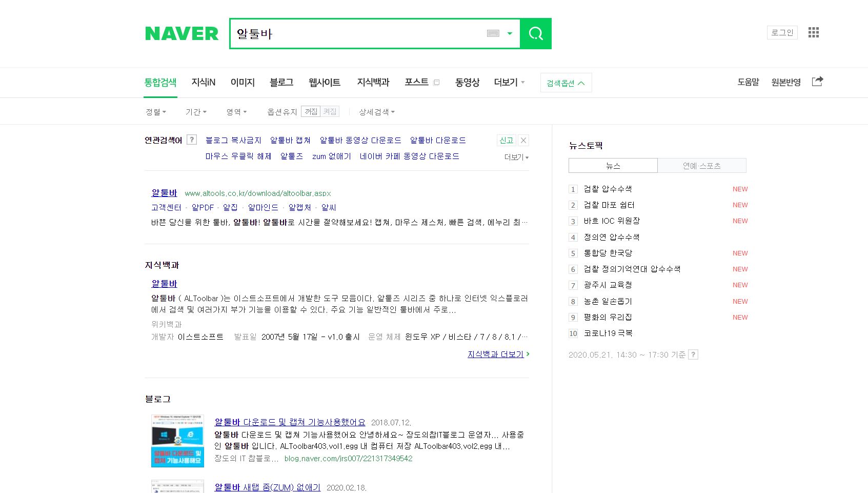Click the share icon next to 원본반영
This screenshot has height=493, width=868.
point(818,81)
